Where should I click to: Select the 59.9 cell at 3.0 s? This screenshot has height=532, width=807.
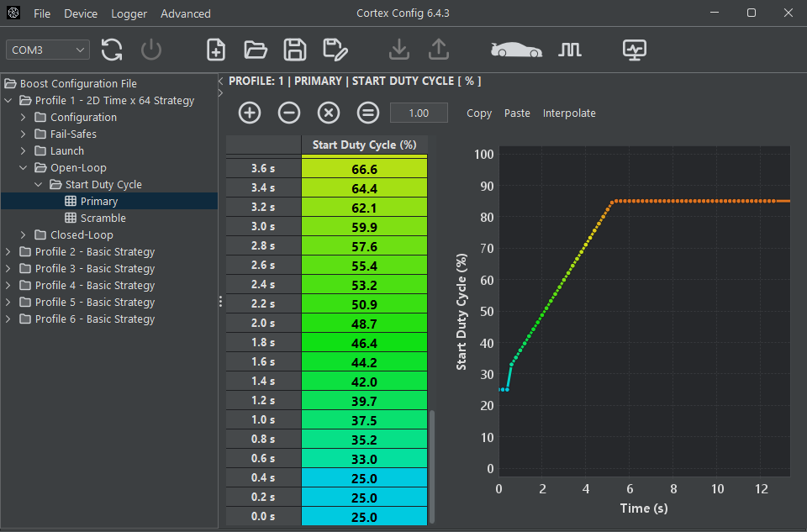click(x=364, y=227)
